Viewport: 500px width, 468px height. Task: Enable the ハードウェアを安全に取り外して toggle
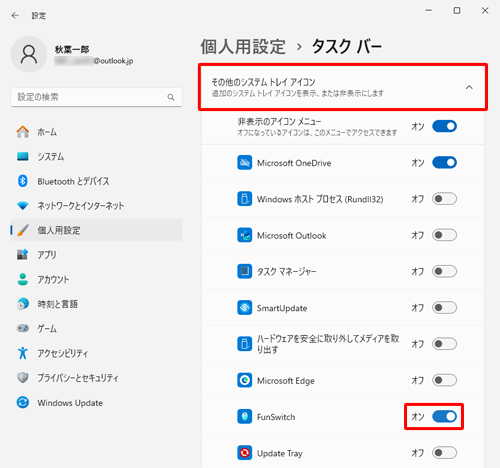click(444, 344)
